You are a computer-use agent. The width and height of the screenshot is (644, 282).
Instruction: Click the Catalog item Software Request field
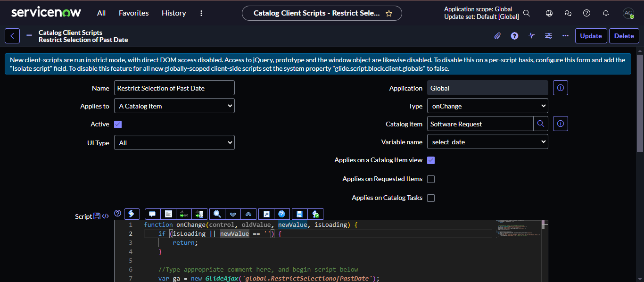[480, 124]
